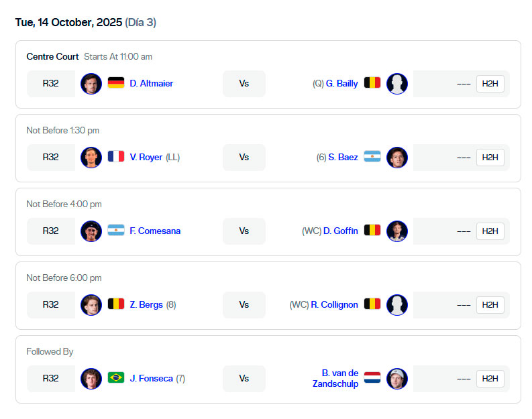Click the Netherlands flag by van de Zandschulp
532x419 pixels.
(372, 378)
